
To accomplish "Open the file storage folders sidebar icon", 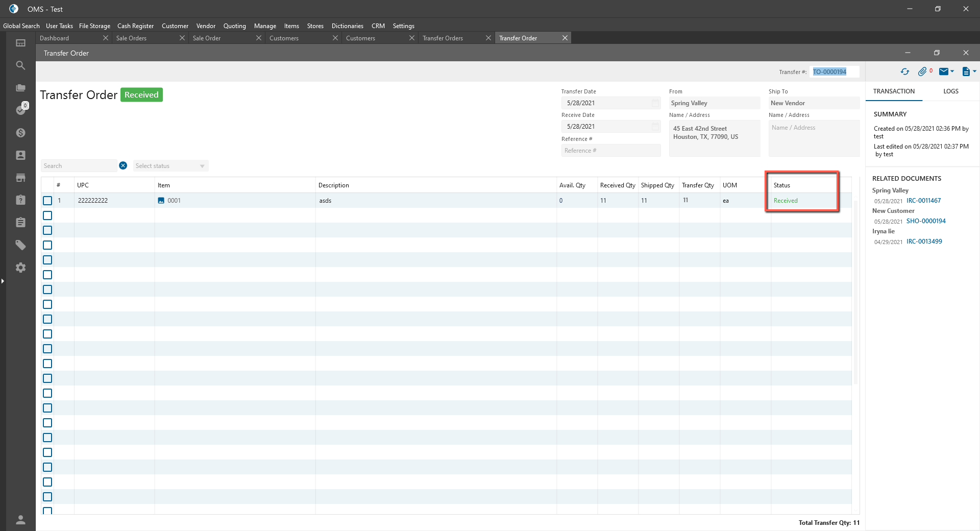I will pyautogui.click(x=20, y=88).
